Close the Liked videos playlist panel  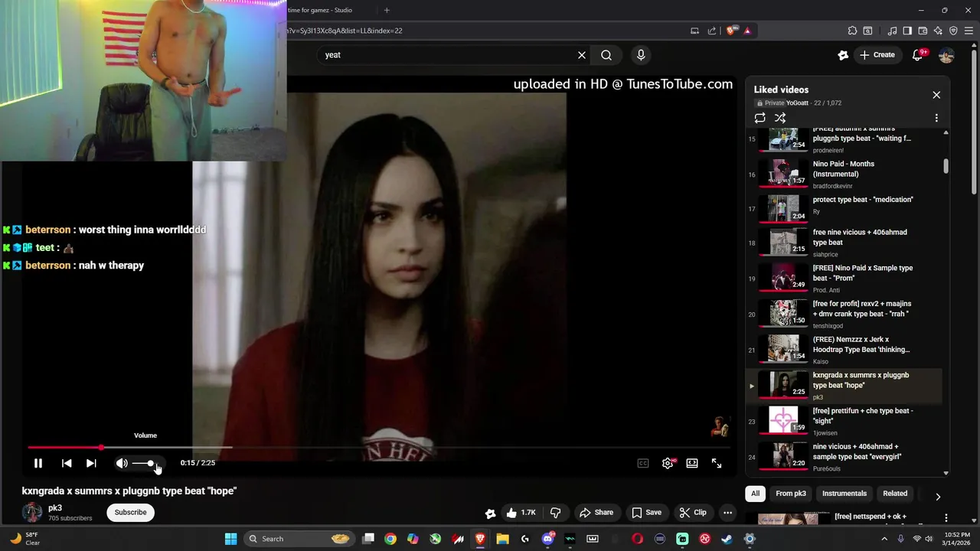pos(936,95)
